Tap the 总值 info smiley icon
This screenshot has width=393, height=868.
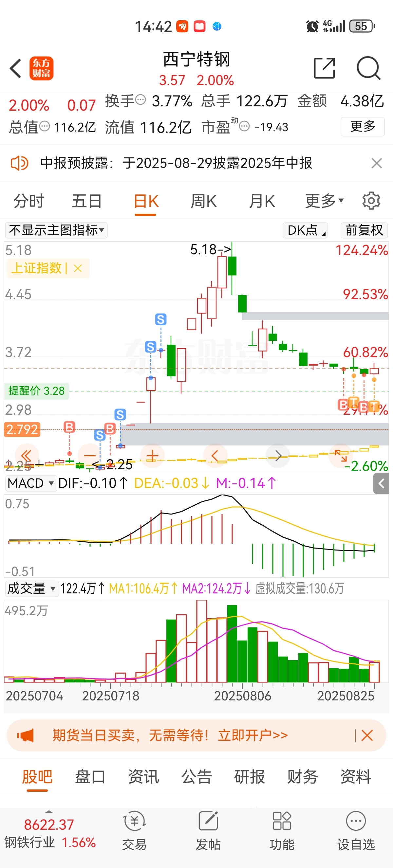(45, 126)
